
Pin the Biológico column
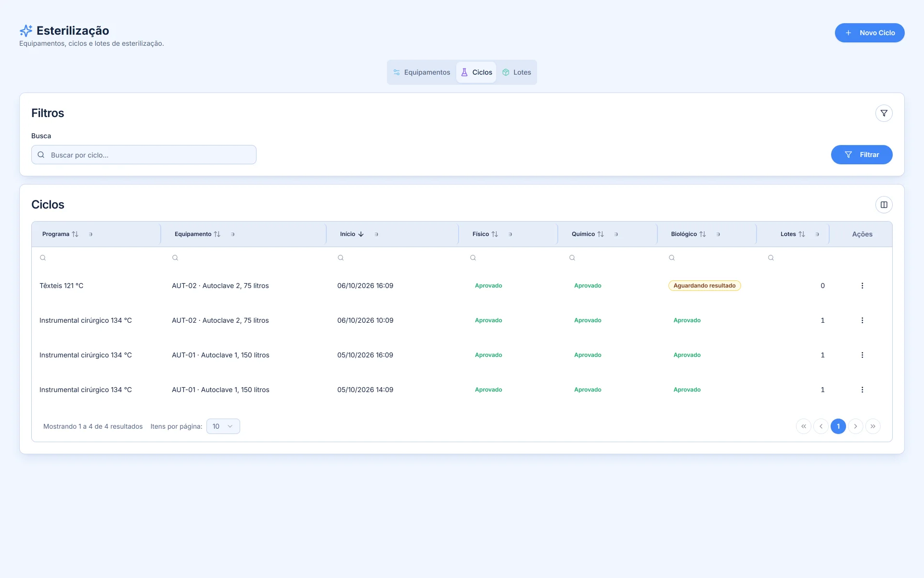pyautogui.click(x=718, y=234)
